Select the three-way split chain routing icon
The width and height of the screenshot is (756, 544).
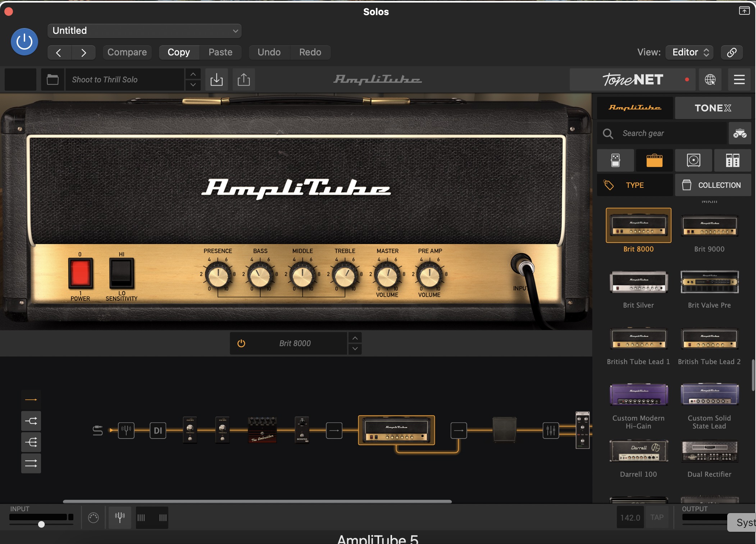pos(31,442)
